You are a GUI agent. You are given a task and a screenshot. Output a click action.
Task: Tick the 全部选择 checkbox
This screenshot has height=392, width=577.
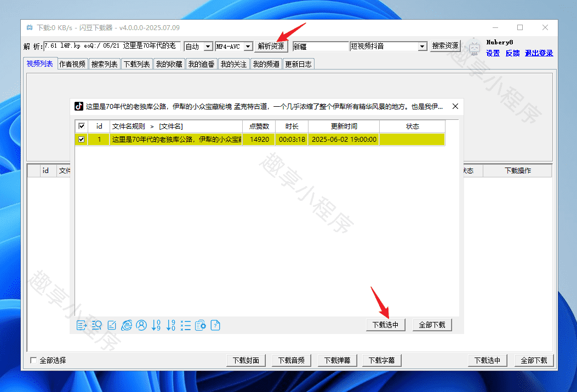click(33, 360)
